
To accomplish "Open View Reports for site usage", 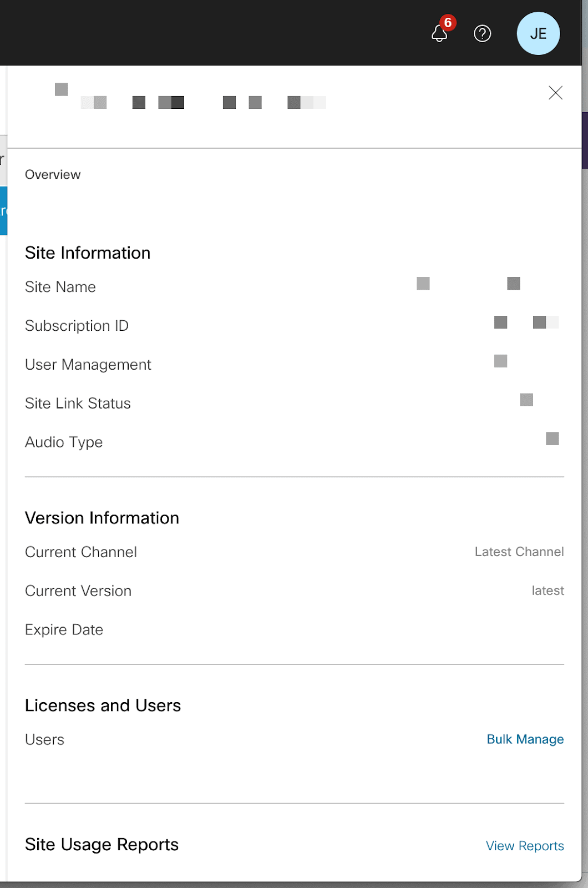I will [x=525, y=846].
